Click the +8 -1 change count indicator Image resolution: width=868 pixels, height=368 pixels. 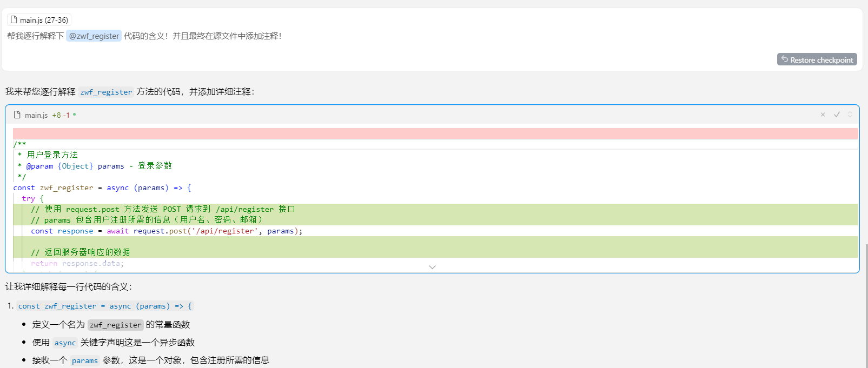click(x=61, y=115)
